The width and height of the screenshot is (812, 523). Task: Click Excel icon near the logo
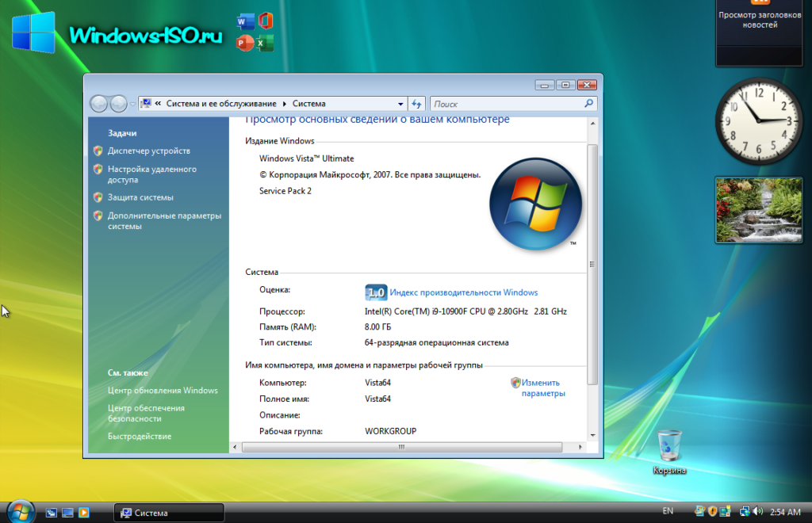pos(265,43)
